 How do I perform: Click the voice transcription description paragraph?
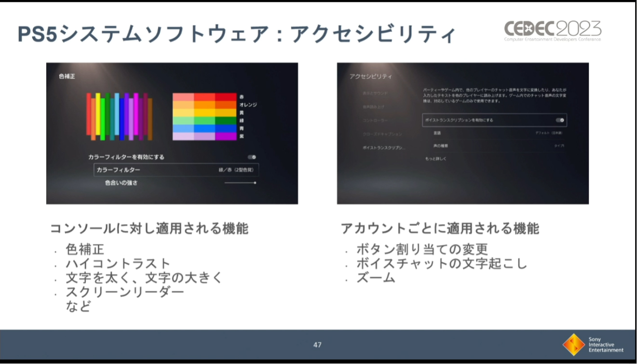[x=495, y=95]
